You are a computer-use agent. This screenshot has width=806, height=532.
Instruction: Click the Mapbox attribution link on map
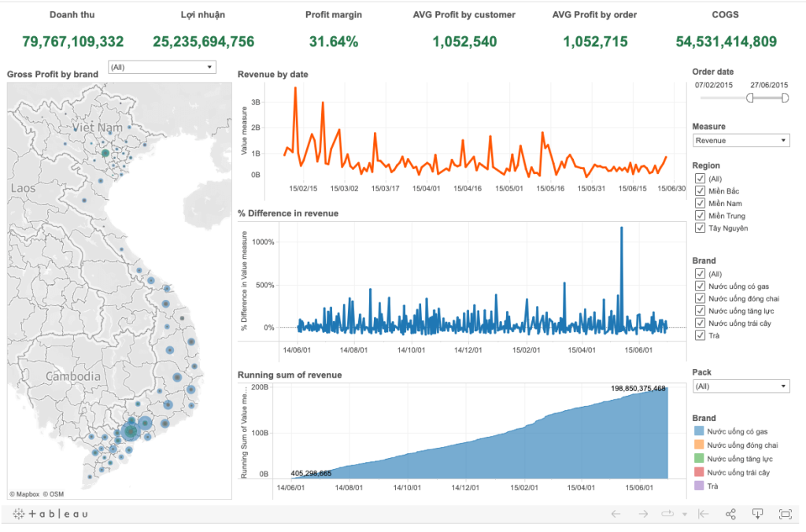(24, 494)
